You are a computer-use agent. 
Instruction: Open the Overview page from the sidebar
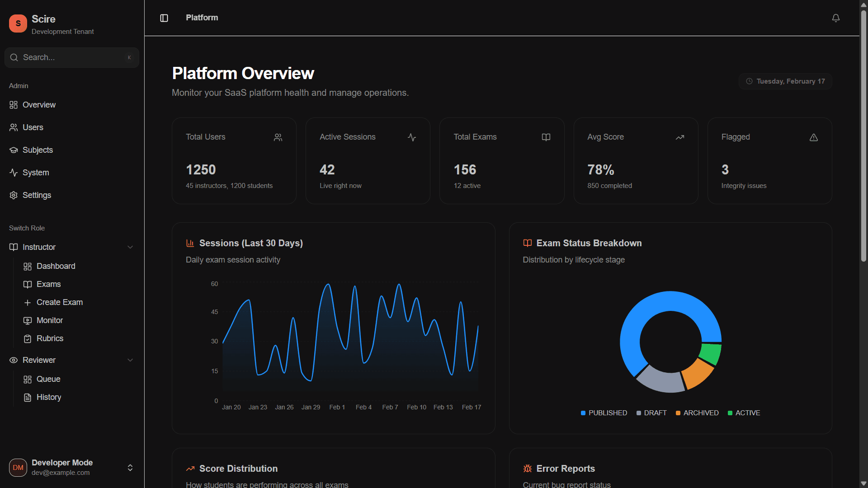[x=38, y=104]
